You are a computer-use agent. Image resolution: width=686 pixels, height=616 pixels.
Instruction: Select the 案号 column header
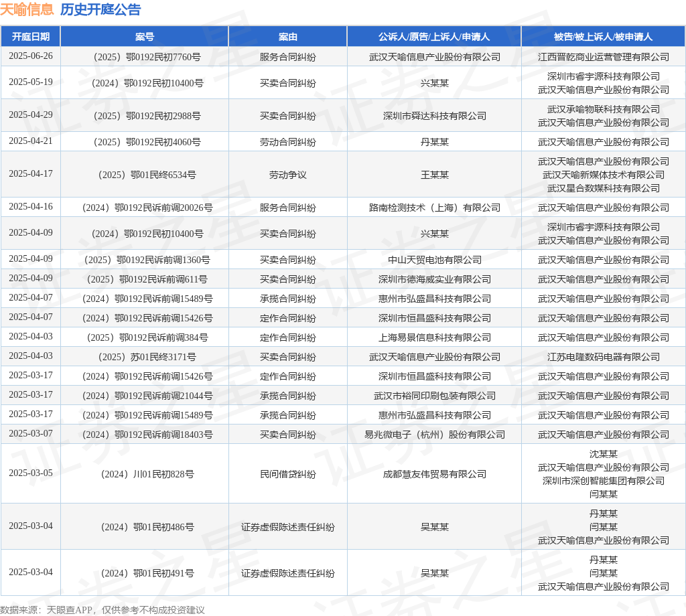(145, 37)
